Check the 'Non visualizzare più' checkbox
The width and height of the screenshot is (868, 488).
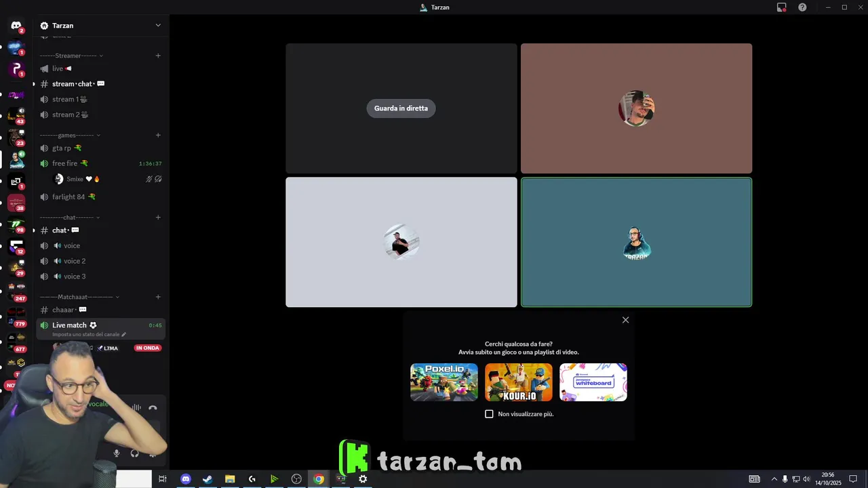click(x=489, y=414)
